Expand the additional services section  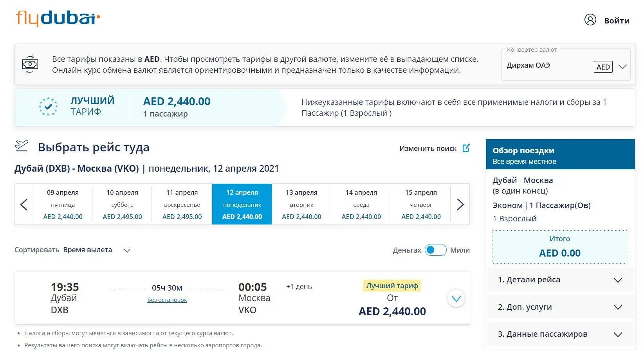click(560, 307)
